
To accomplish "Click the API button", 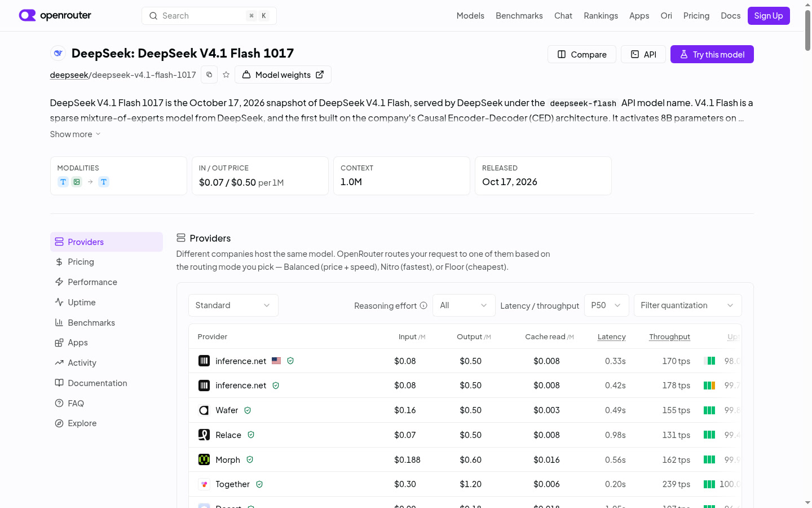I will click(x=643, y=54).
